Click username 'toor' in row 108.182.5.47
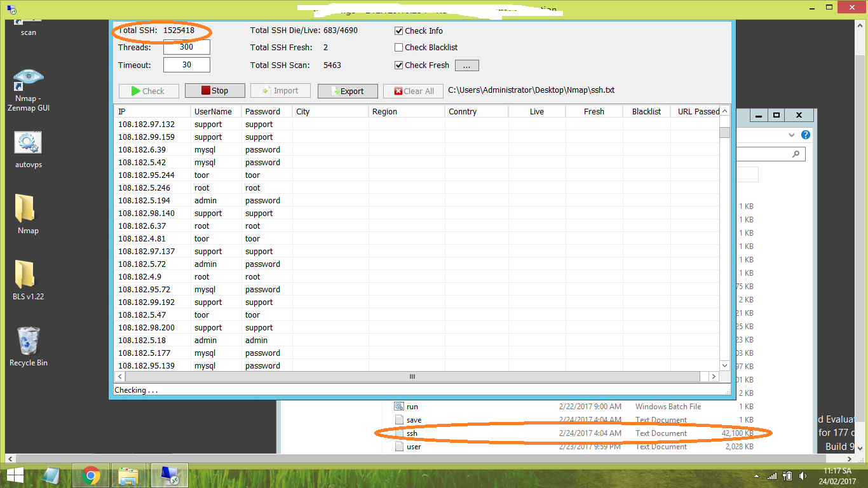The image size is (868, 488). click(201, 315)
